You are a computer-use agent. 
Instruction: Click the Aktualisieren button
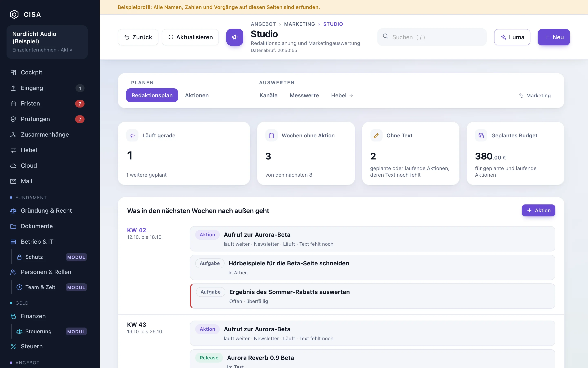click(x=190, y=37)
